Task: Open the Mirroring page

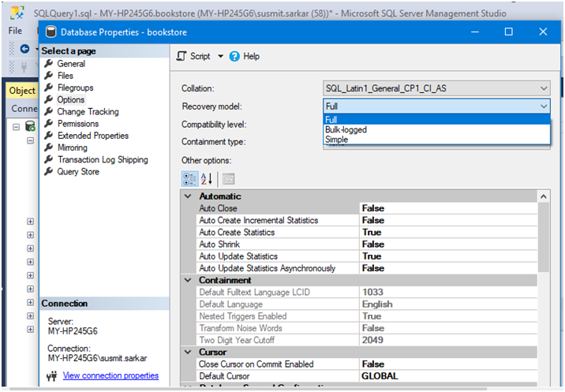Action: [73, 147]
